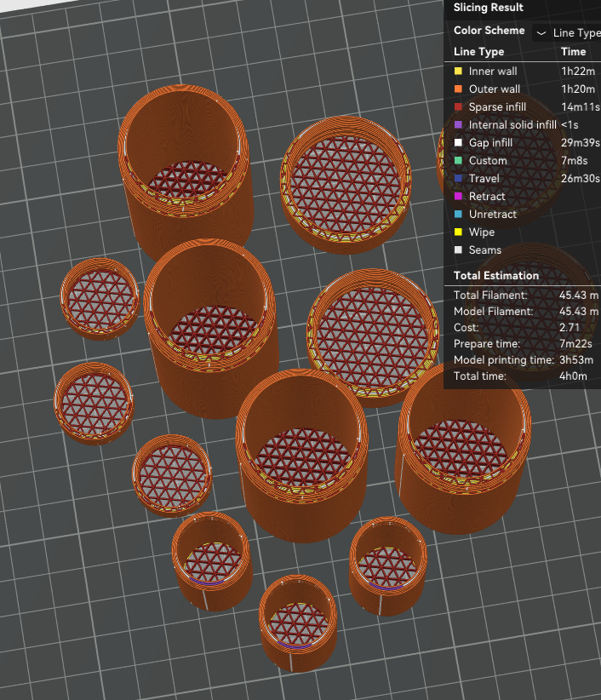Click the Sparse infill time 14m11s

[x=581, y=106]
